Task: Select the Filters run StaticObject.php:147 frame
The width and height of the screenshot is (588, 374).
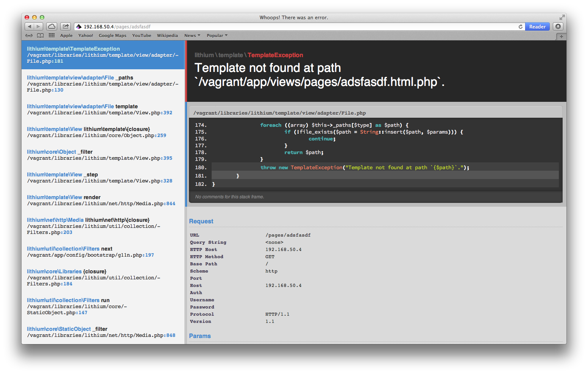Action: (x=103, y=306)
